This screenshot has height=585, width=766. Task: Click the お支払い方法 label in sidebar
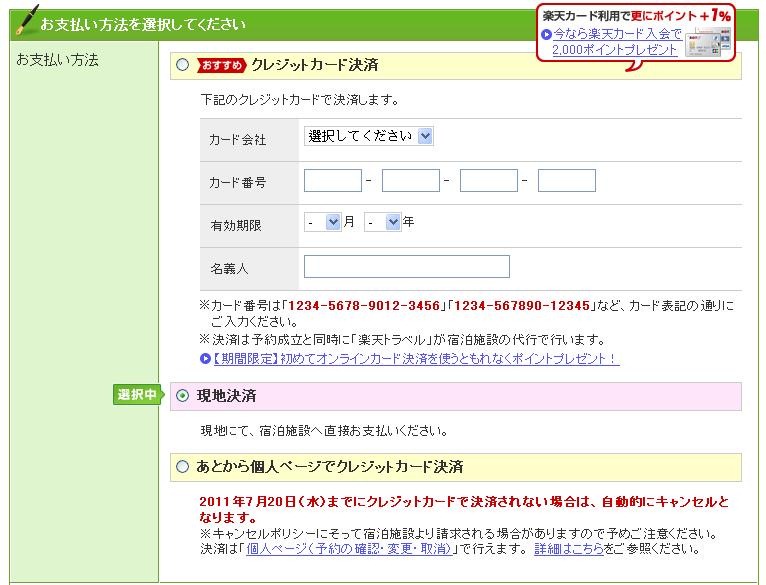pos(58,60)
